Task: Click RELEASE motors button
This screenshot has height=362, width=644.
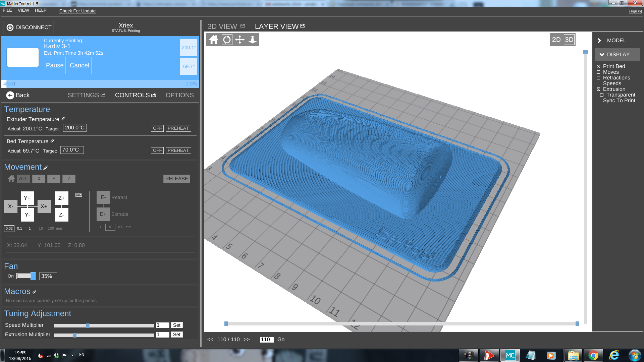Action: click(177, 179)
